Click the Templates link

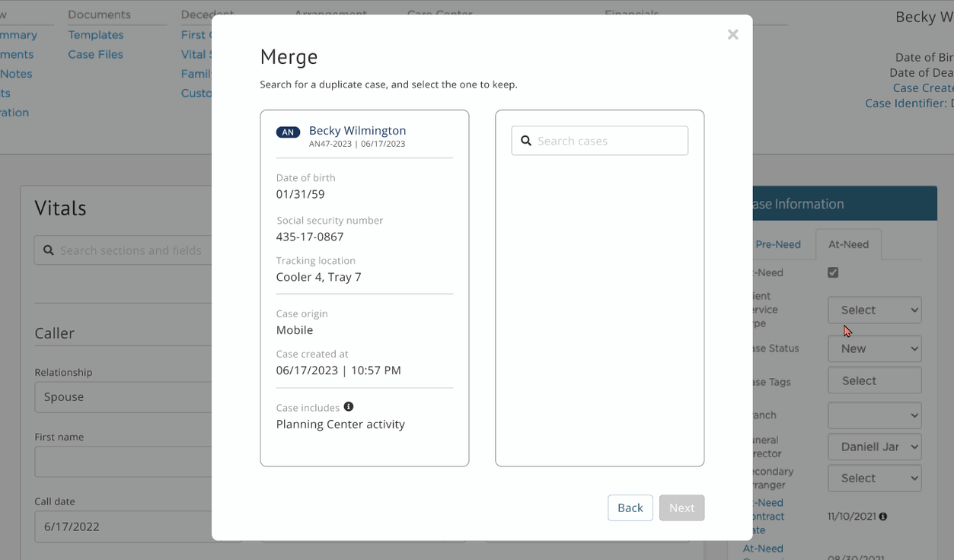coord(95,34)
